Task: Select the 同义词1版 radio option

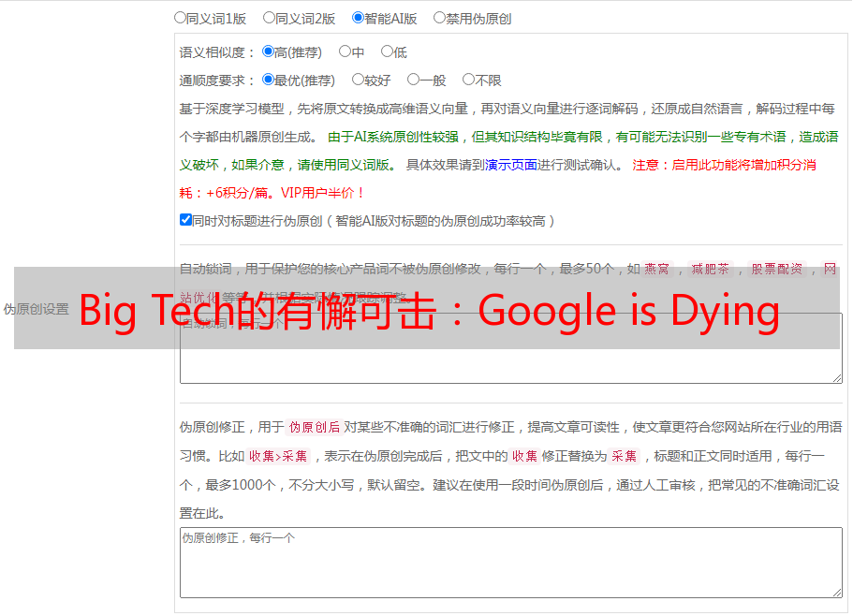Action: point(181,17)
